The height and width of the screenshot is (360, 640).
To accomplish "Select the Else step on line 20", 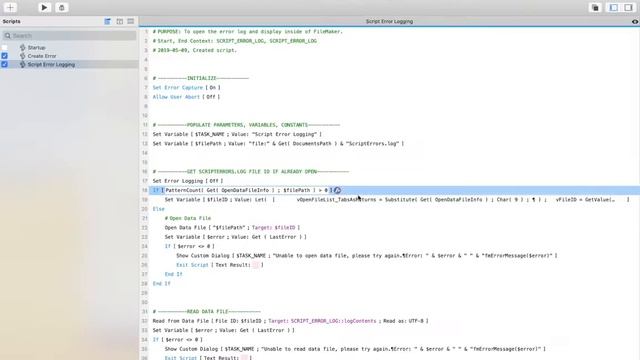I will click(159, 209).
